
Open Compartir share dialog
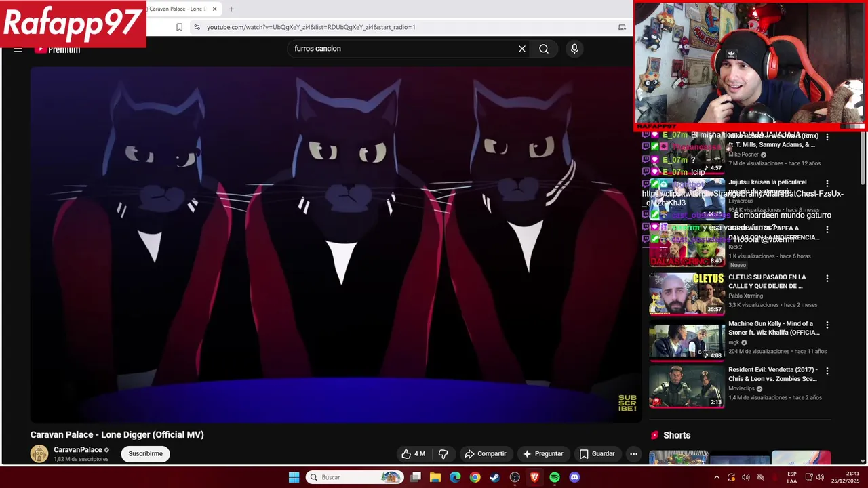485,454
